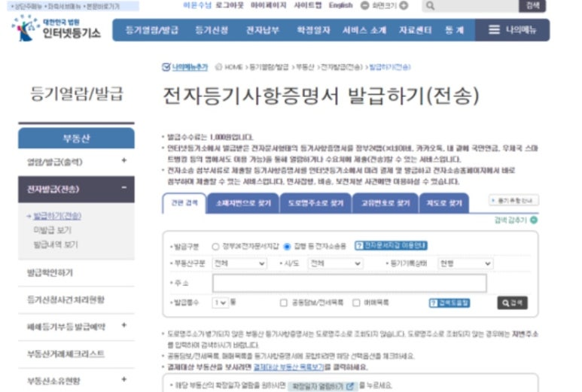Expand 부동산소유현황 sidebar section

pyautogui.click(x=124, y=379)
